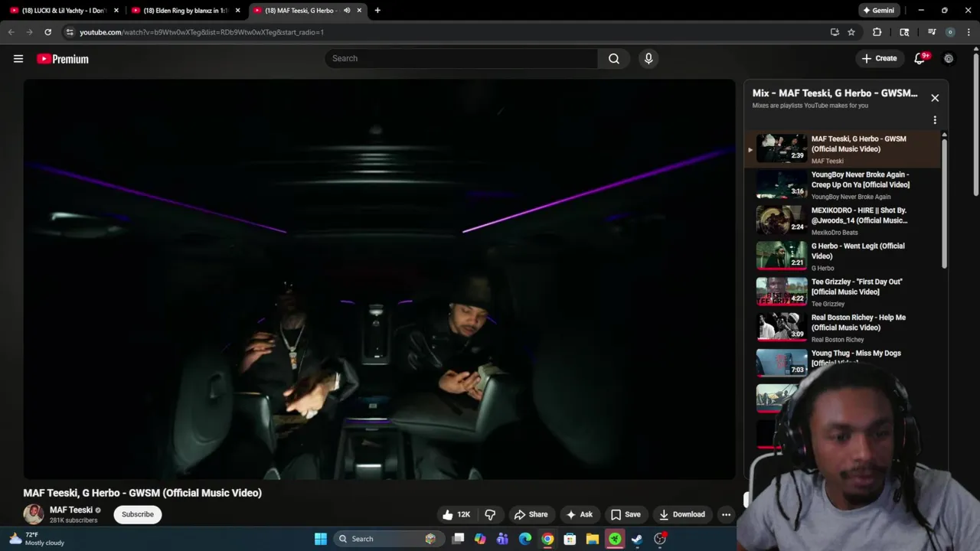Dislike the video with thumbs down
This screenshot has height=551, width=980.
coord(490,514)
